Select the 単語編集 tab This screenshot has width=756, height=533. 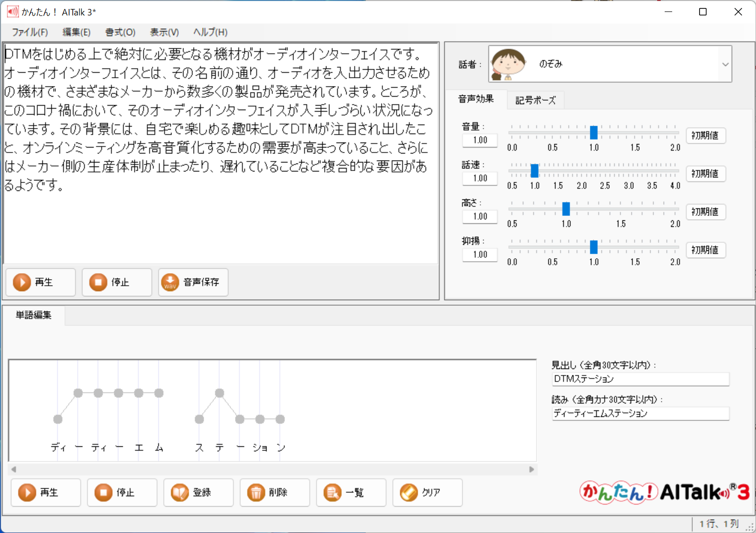pos(34,315)
